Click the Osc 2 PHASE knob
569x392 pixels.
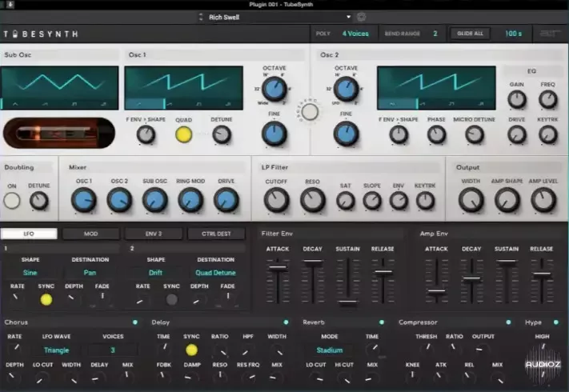(x=436, y=134)
